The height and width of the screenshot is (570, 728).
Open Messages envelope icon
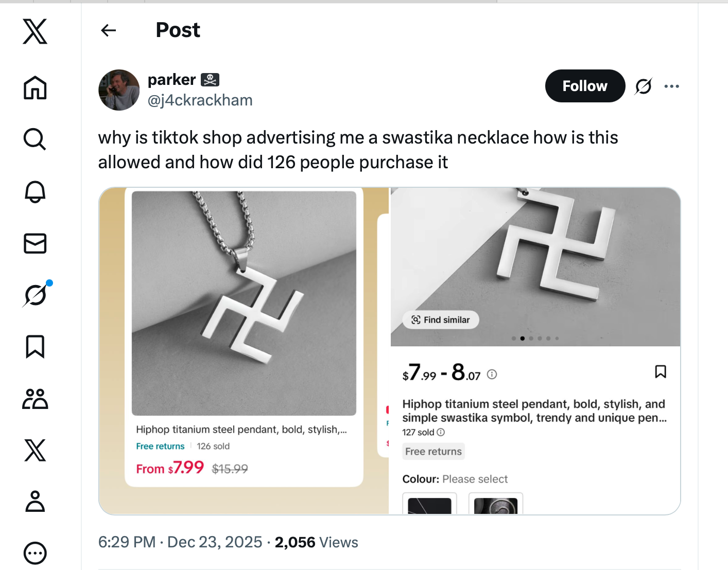[35, 243]
